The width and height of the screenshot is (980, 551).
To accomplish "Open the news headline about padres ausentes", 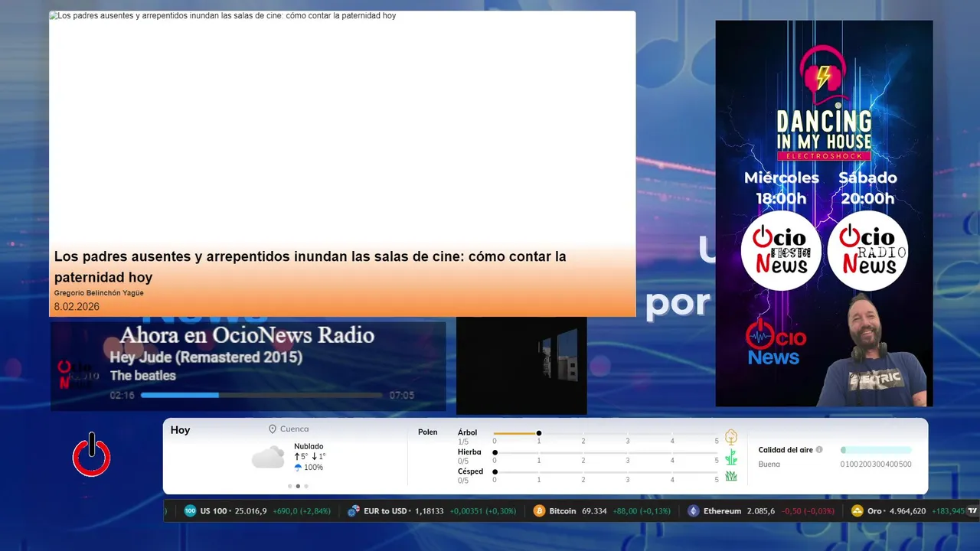I will pos(310,266).
